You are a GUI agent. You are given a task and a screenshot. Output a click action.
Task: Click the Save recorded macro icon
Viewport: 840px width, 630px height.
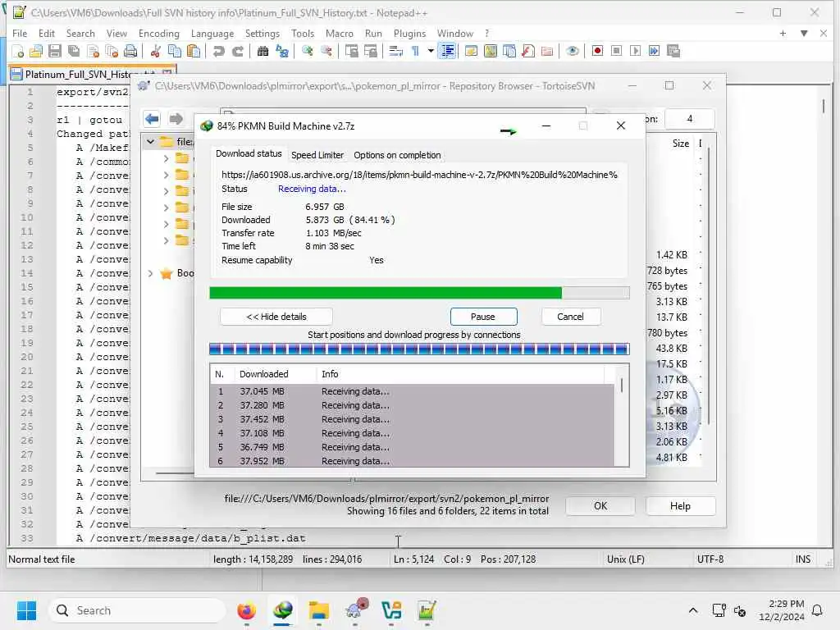pyautogui.click(x=673, y=52)
